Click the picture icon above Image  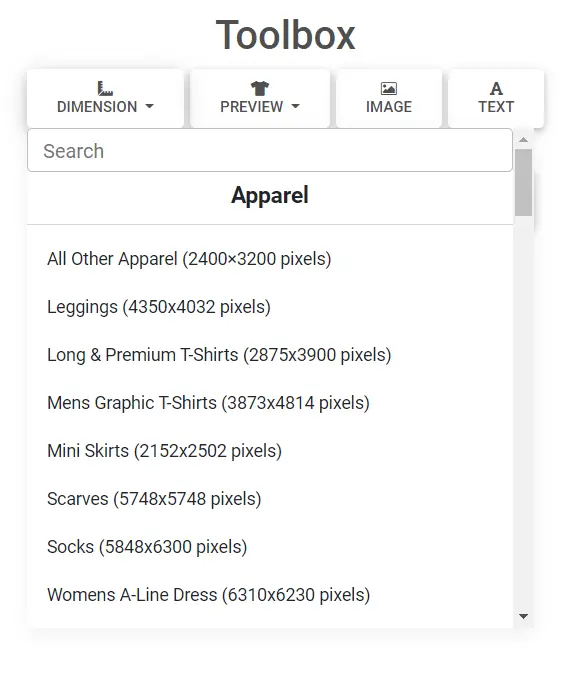(389, 89)
